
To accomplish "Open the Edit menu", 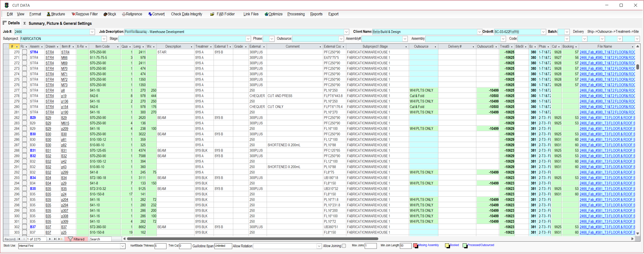I will pos(10,14).
